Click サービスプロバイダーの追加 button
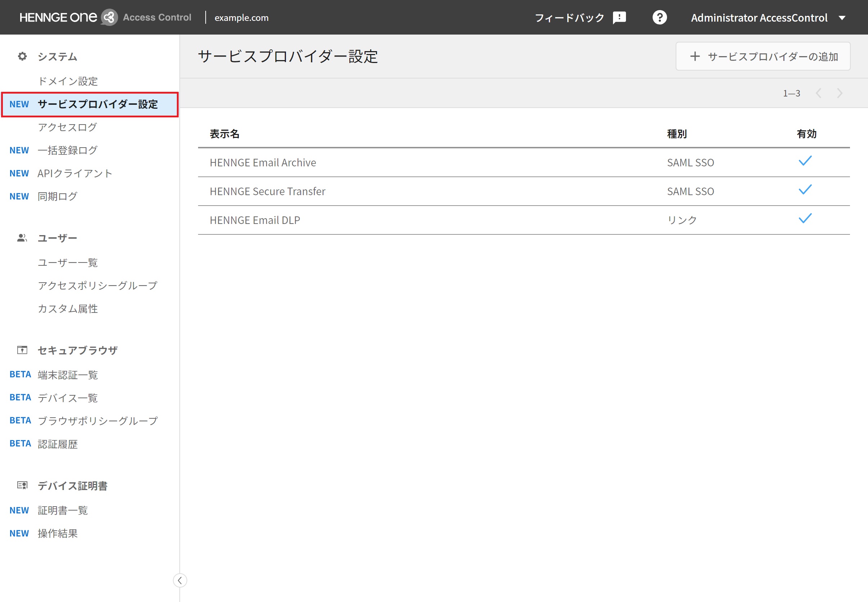 (x=763, y=57)
